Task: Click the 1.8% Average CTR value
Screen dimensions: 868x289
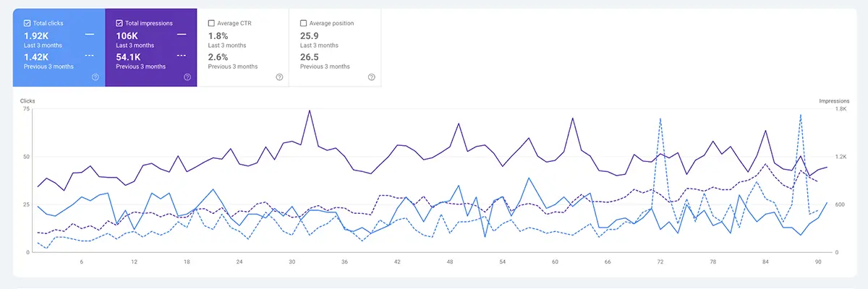Action: (x=218, y=35)
